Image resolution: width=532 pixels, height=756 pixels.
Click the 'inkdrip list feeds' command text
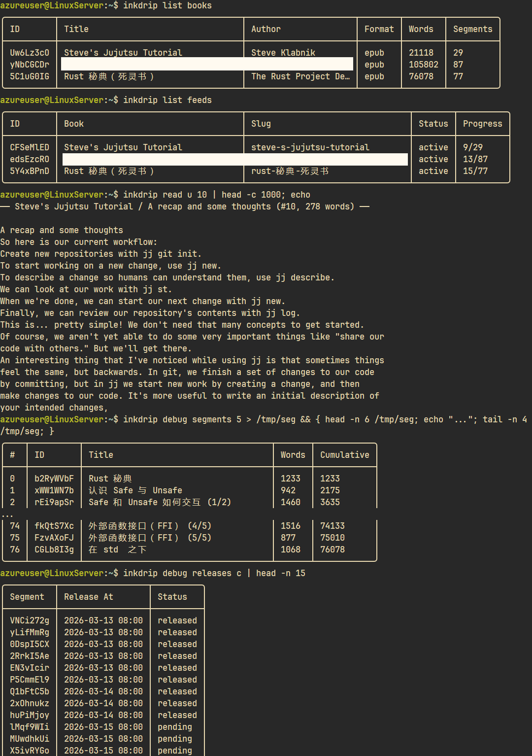click(x=167, y=100)
